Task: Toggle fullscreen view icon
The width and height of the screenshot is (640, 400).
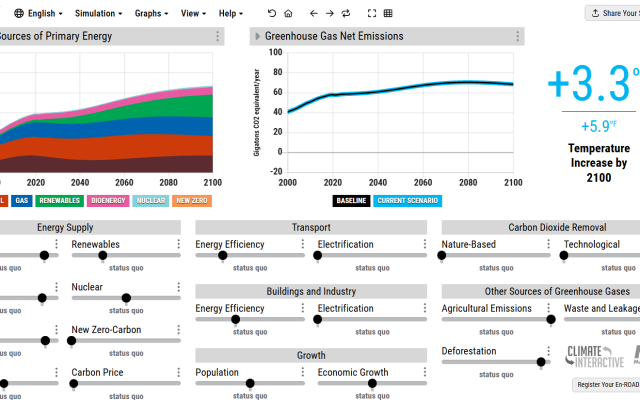Action: coord(372,13)
